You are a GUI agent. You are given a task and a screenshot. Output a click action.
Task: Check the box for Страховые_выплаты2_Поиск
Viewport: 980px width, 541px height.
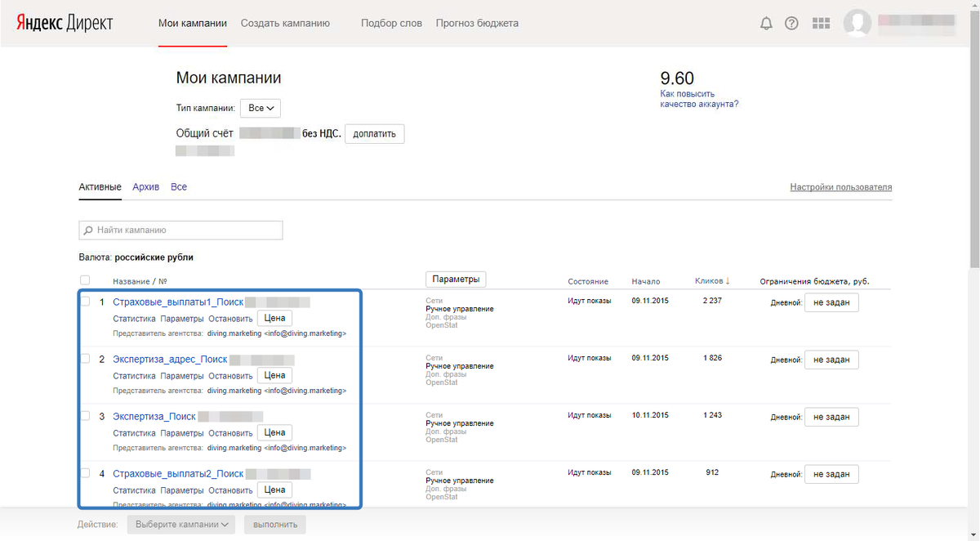85,473
